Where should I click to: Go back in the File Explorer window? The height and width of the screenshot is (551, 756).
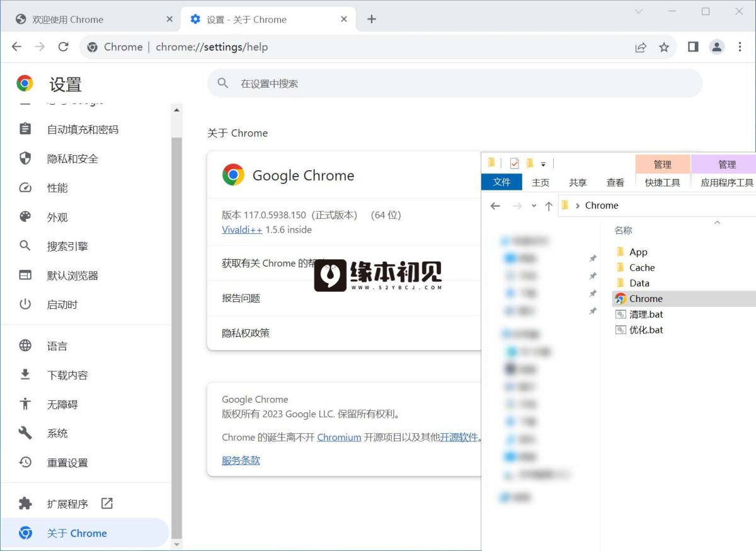click(x=495, y=206)
